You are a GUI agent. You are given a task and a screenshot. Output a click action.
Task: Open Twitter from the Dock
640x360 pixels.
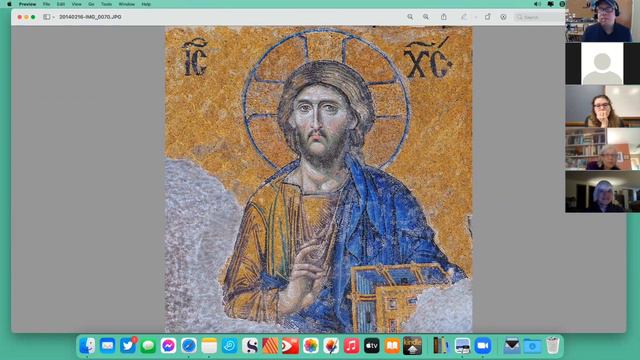pos(128,346)
